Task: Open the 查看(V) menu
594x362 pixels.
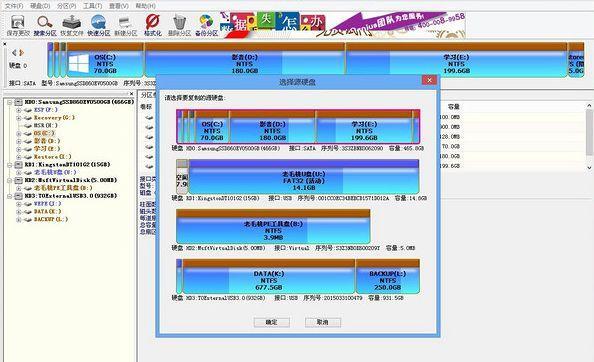Action: (x=119, y=6)
